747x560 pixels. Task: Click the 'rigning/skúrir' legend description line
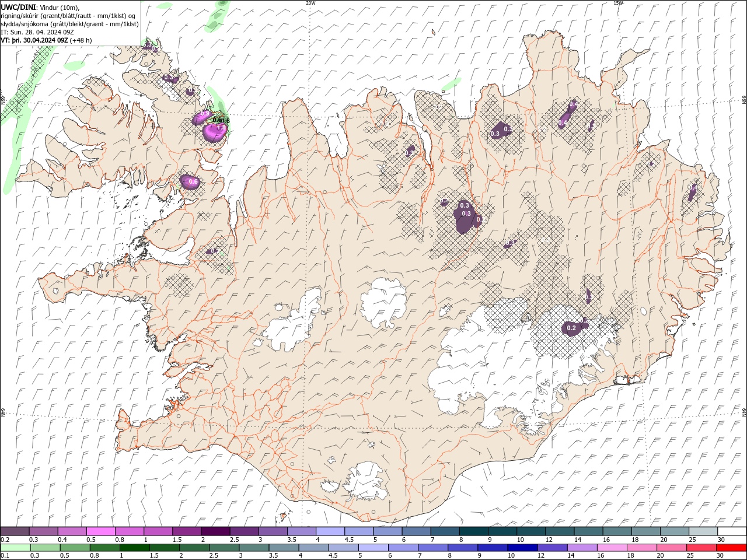[69, 16]
